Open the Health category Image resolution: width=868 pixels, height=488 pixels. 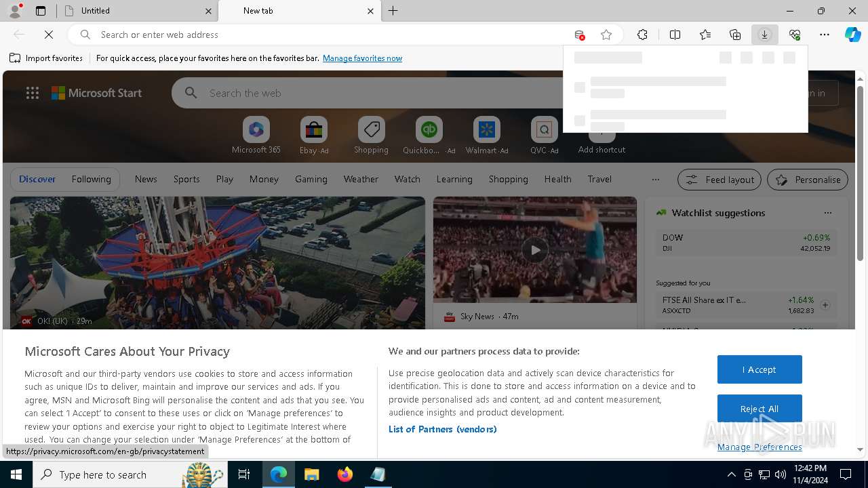pos(557,180)
